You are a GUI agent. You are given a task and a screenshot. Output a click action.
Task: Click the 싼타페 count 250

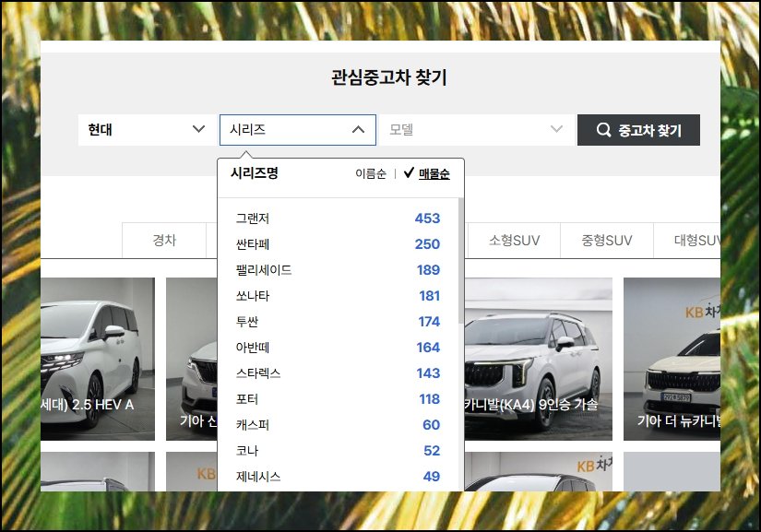click(428, 244)
